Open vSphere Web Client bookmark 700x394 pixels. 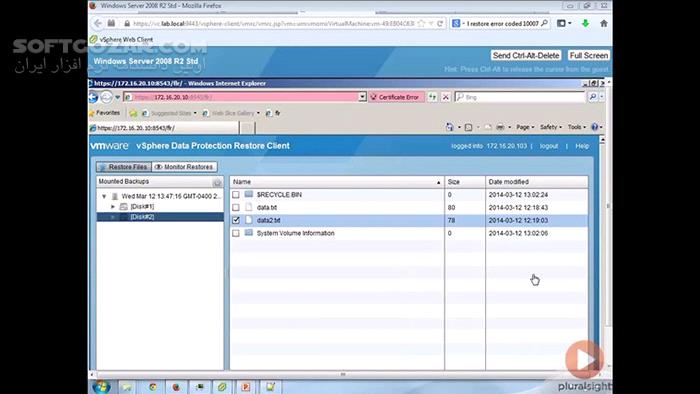click(x=121, y=39)
